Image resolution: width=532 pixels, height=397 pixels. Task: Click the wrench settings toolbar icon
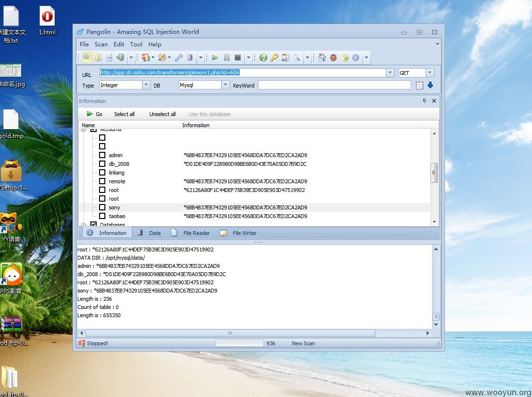[179, 58]
